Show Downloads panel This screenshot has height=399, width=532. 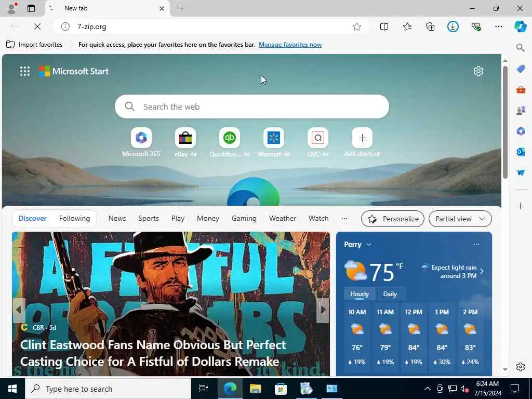[453, 26]
